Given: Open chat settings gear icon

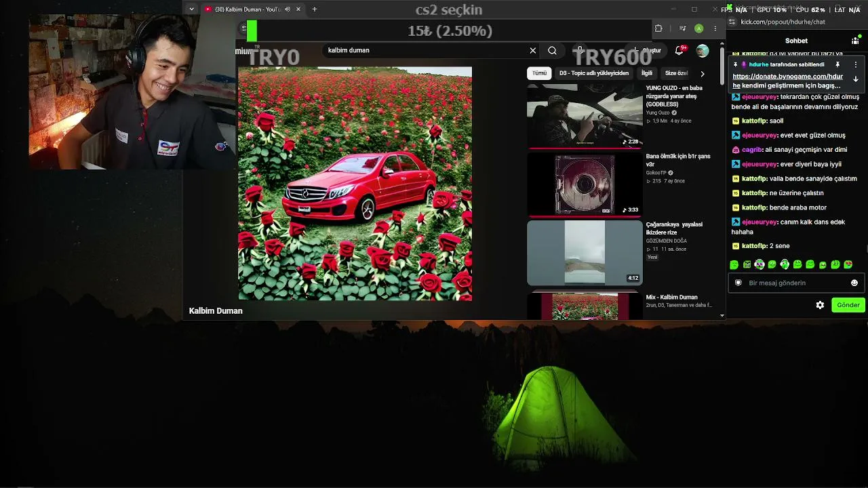Looking at the screenshot, I should (820, 305).
